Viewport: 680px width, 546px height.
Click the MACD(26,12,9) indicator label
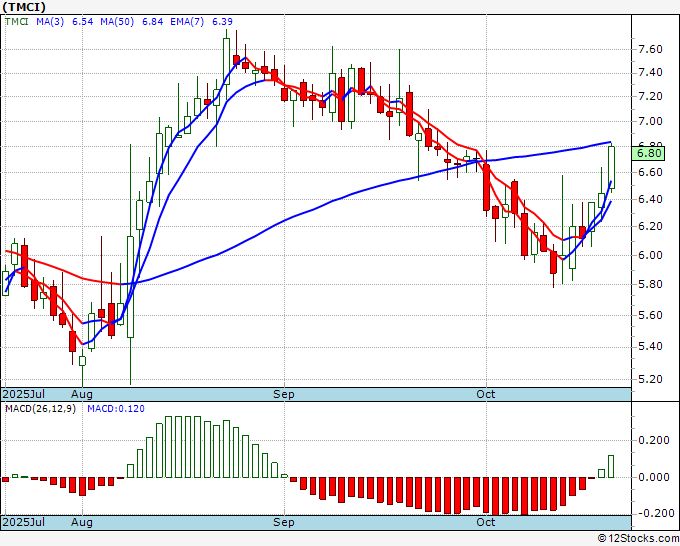40,409
